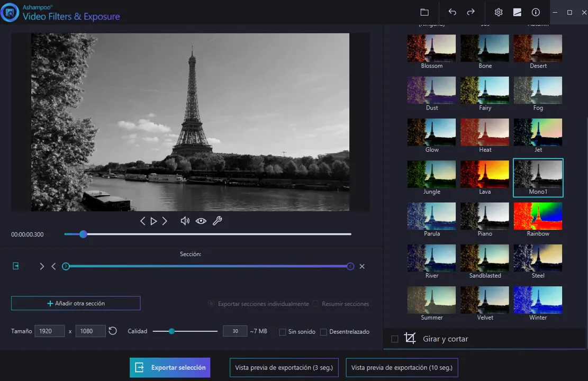Click the height field showing 1080

pos(91,331)
